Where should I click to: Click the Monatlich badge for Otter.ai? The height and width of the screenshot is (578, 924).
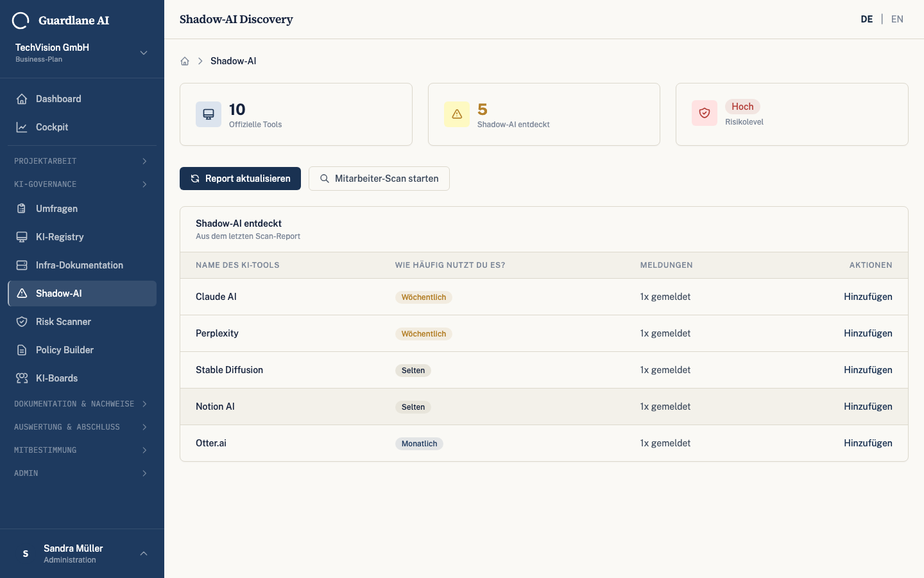tap(419, 444)
